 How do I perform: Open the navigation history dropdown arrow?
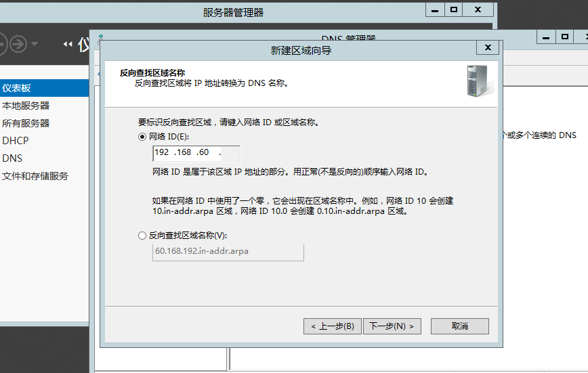[35, 44]
